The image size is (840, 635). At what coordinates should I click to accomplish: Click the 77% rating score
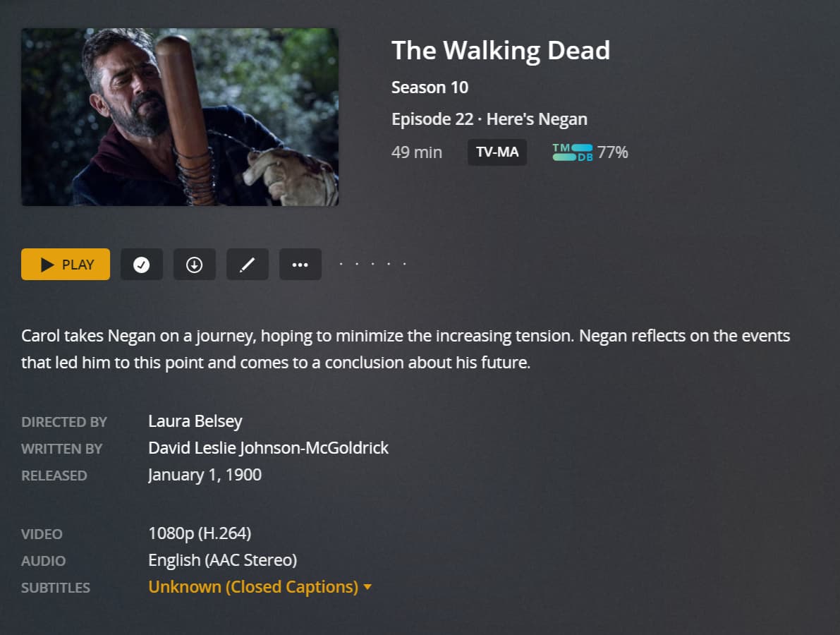(x=612, y=152)
